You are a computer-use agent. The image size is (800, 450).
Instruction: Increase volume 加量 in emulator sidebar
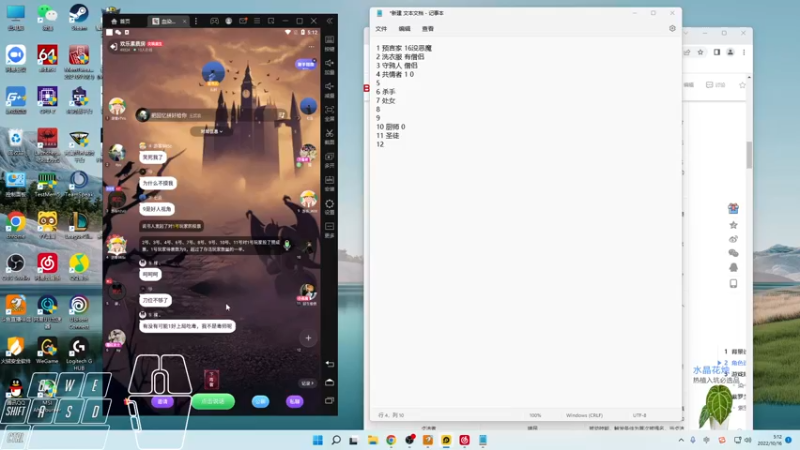[330, 66]
